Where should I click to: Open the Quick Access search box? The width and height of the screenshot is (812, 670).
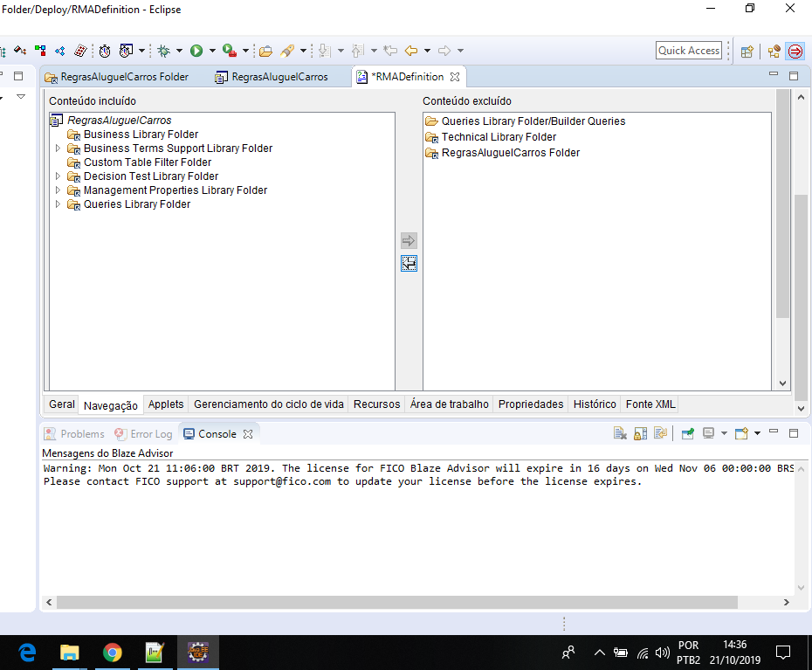click(x=688, y=51)
